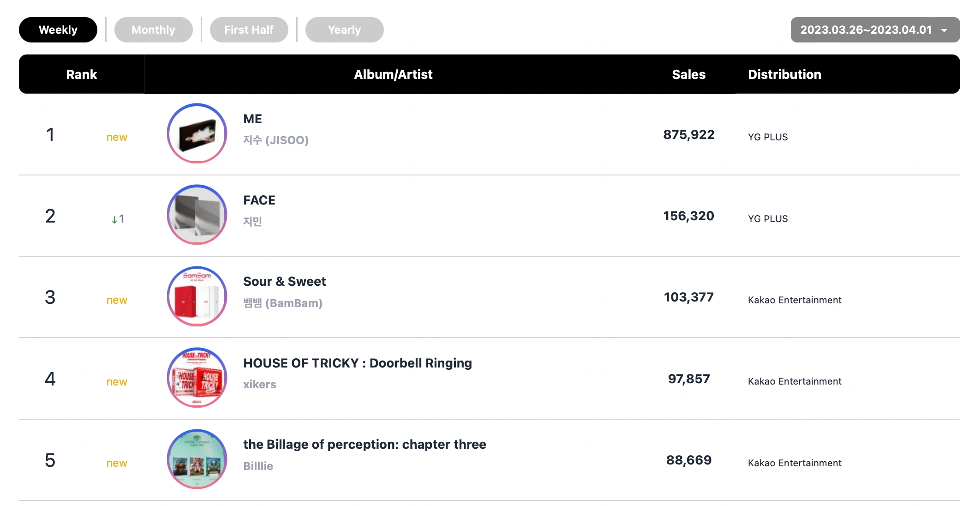Screen dimensions: 980x506
Task: Open the ME album title link
Action: [253, 119]
